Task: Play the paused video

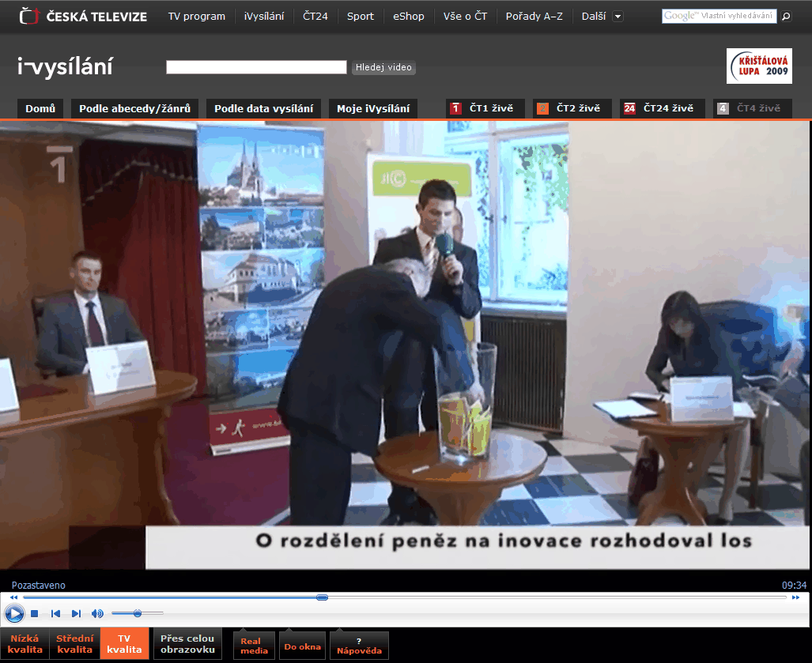Action: pos(14,614)
